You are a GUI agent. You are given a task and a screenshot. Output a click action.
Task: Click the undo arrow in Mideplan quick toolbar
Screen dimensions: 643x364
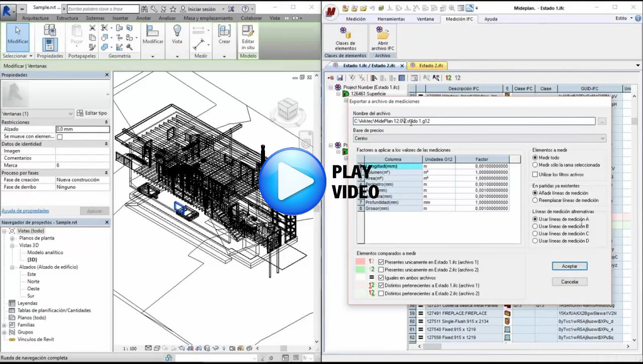[x=371, y=8]
